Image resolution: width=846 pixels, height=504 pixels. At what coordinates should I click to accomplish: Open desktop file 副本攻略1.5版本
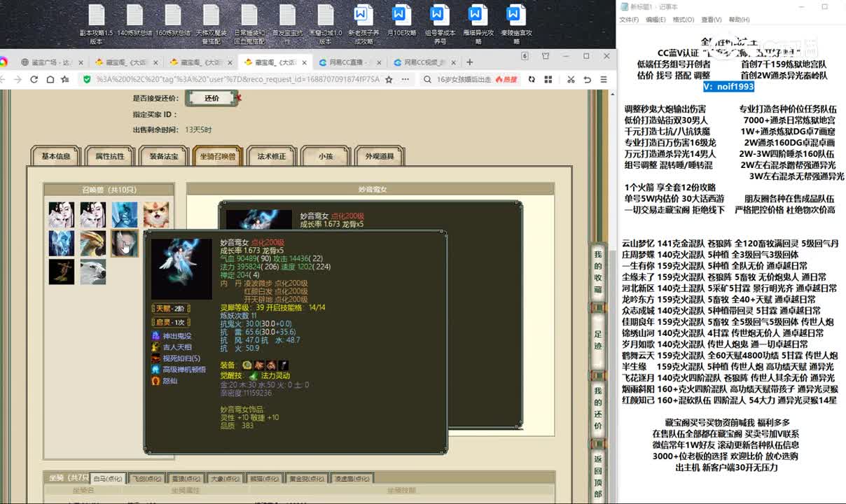point(96,24)
